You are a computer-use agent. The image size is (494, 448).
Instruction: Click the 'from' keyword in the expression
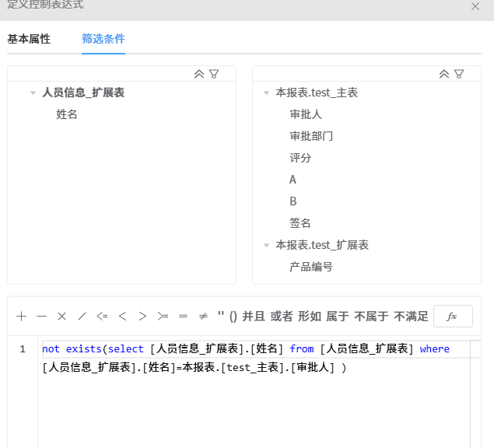(x=302, y=349)
